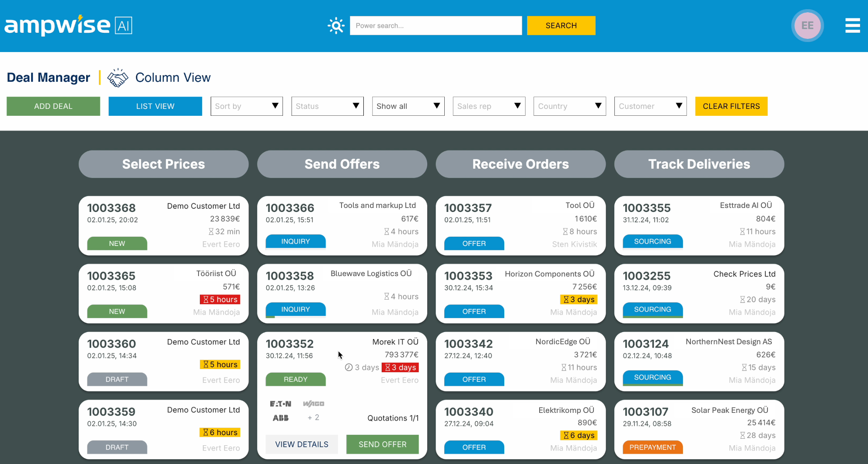Switch to List View
Screen dimensions: 868x464
[155, 106]
